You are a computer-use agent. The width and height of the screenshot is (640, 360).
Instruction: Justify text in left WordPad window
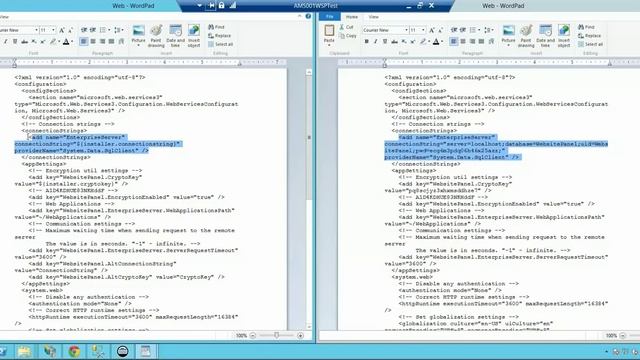pyautogui.click(x=111, y=41)
